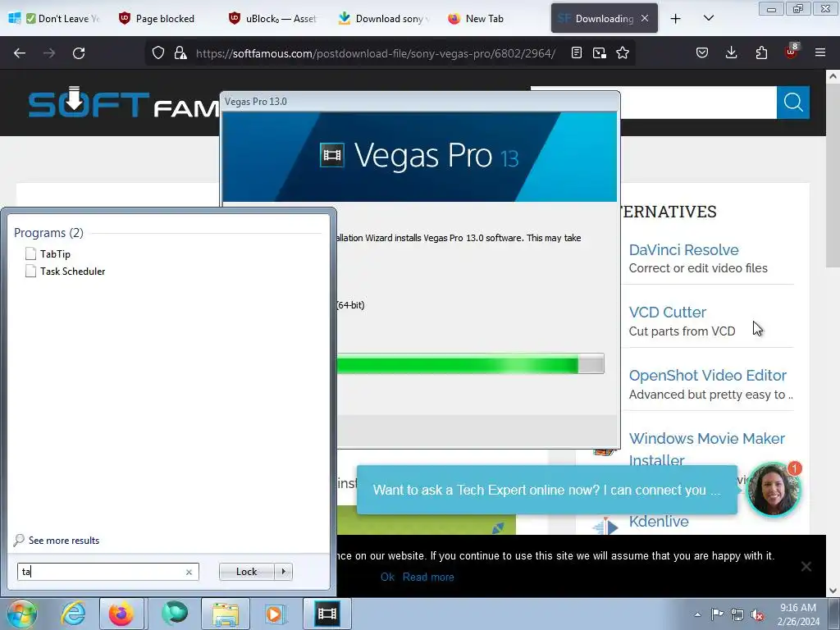The image size is (840, 630).
Task: Click the Action Center flag tray icon
Action: tap(717, 614)
